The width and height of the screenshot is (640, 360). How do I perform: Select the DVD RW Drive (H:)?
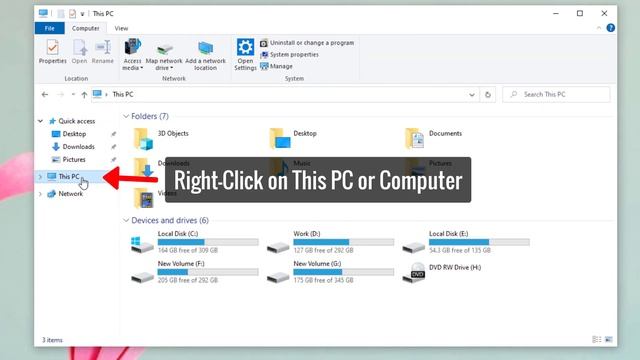[442, 272]
